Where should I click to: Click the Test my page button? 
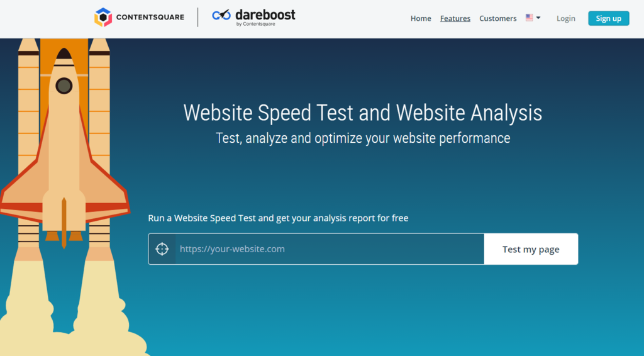531,249
